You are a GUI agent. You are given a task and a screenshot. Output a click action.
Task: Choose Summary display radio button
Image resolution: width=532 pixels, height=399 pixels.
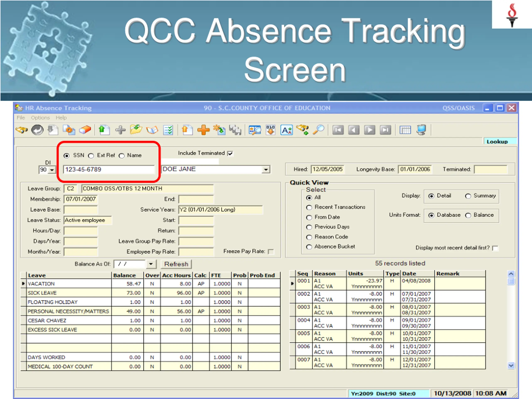(x=468, y=196)
